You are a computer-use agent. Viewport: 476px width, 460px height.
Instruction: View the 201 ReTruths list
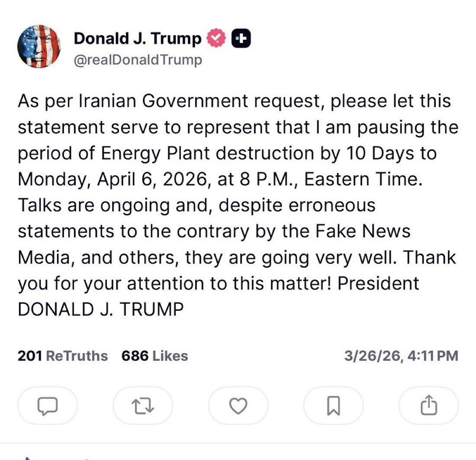click(62, 356)
